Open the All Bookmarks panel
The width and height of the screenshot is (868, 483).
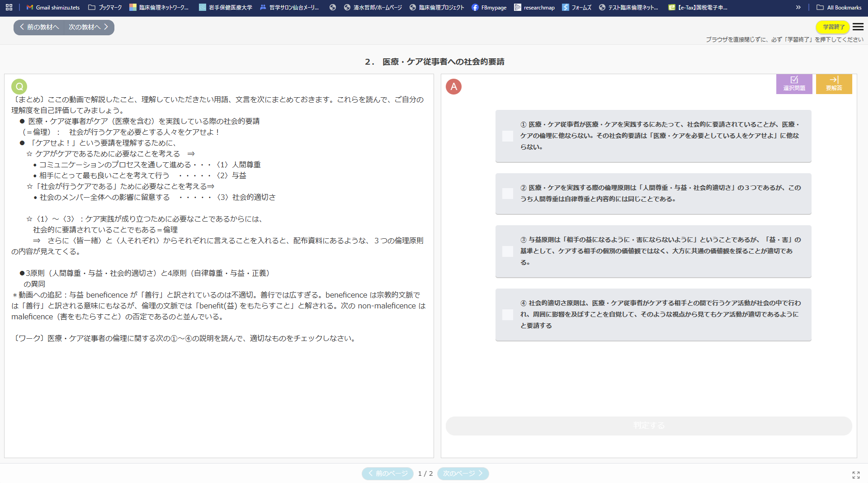pos(839,7)
